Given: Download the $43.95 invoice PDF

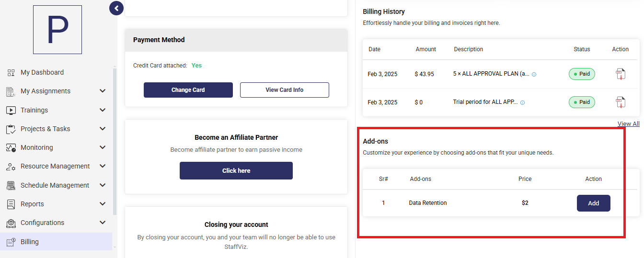Looking at the screenshot, I should [x=621, y=74].
